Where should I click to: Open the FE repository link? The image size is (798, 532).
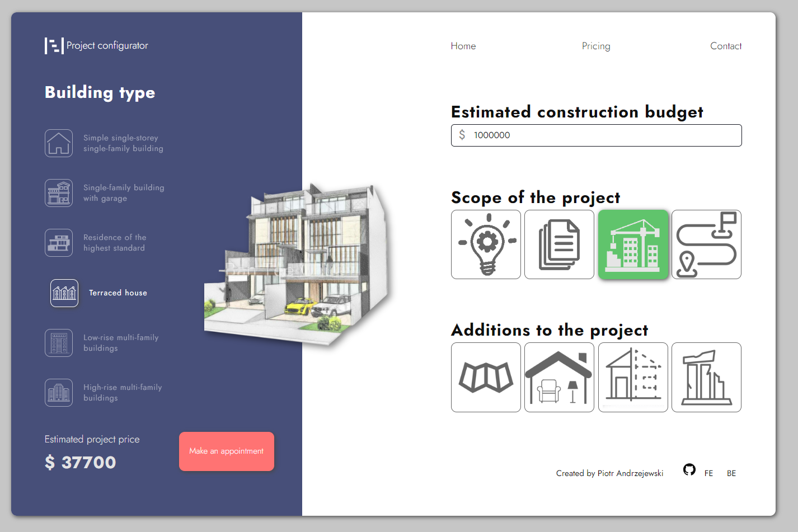pos(708,473)
